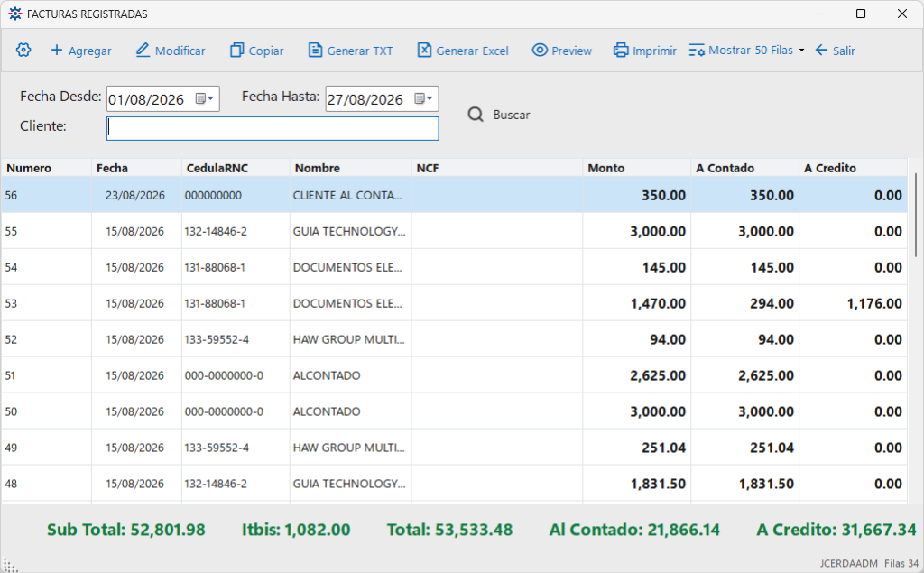Expand the Mostrar 50 Filas dropdown arrow
This screenshot has width=924, height=573.
801,51
